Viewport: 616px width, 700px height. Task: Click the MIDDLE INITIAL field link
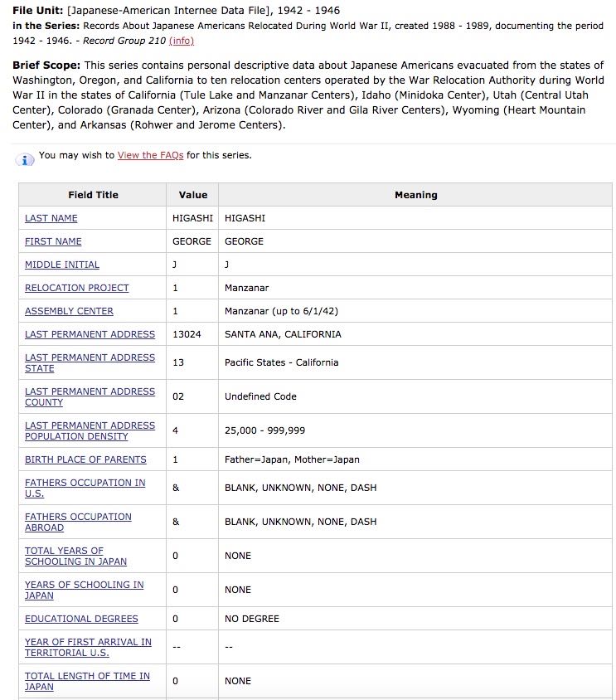[x=62, y=265]
